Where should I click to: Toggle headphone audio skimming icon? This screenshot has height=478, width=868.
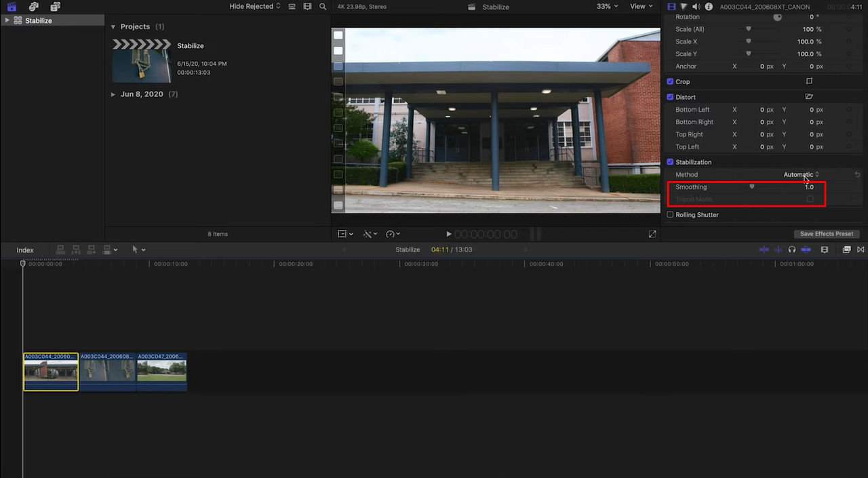791,250
